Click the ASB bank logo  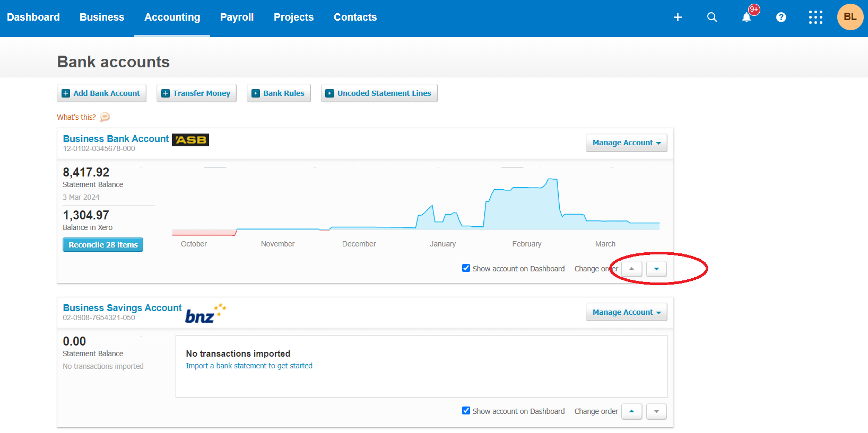point(190,140)
